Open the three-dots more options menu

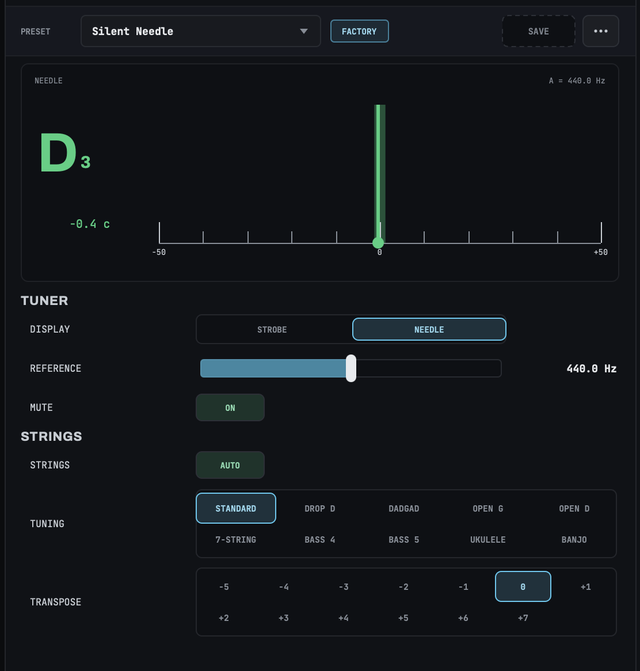601,31
